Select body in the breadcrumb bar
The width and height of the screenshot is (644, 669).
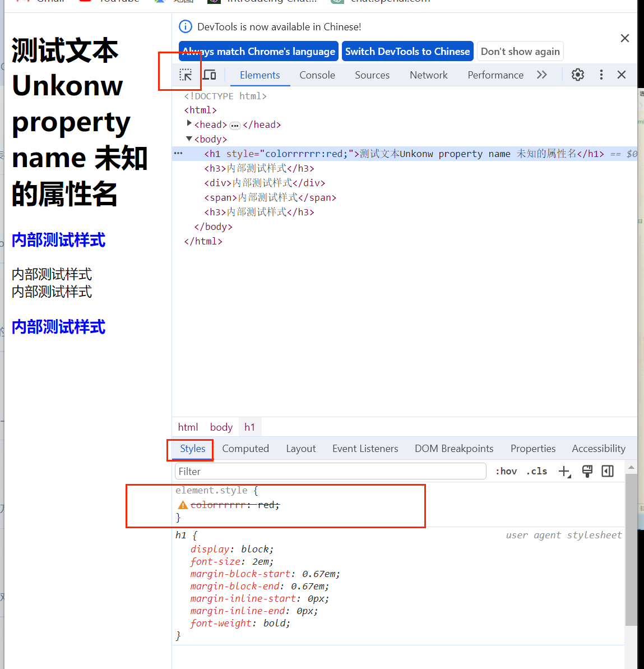pyautogui.click(x=221, y=427)
